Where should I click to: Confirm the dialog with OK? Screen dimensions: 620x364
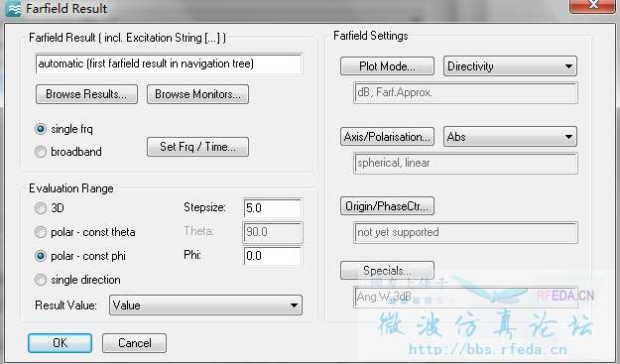point(61,342)
